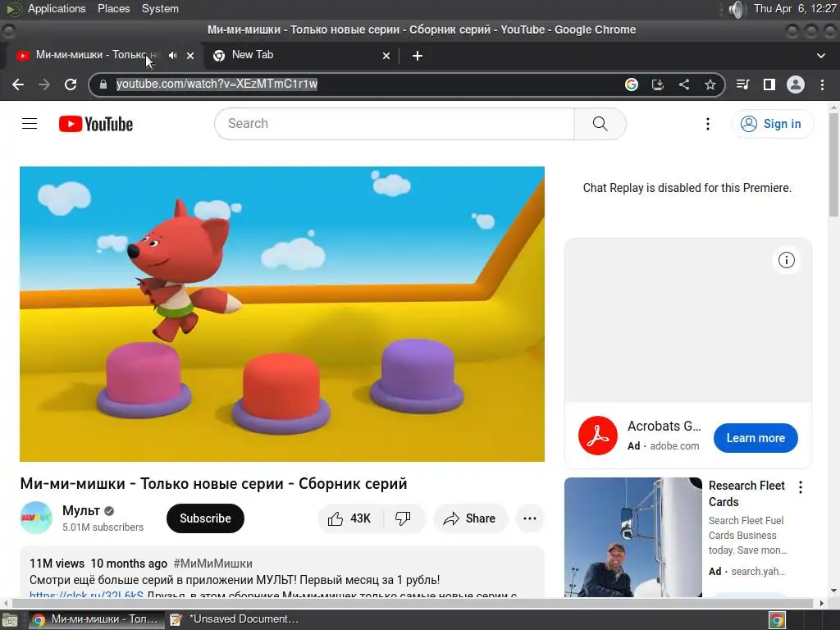Click the horizontal scrollbar at bottom
Viewport: 840px width, 630px height.
[413, 603]
